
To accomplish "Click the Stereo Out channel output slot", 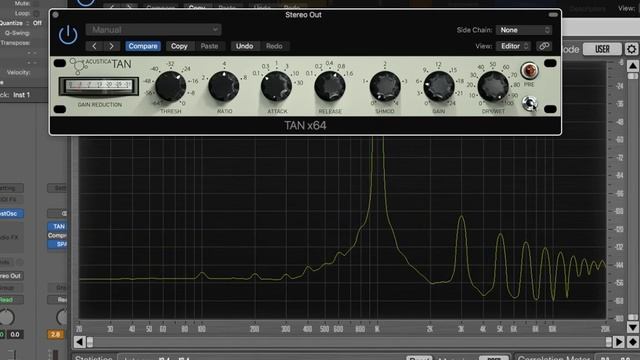I will tap(11, 276).
